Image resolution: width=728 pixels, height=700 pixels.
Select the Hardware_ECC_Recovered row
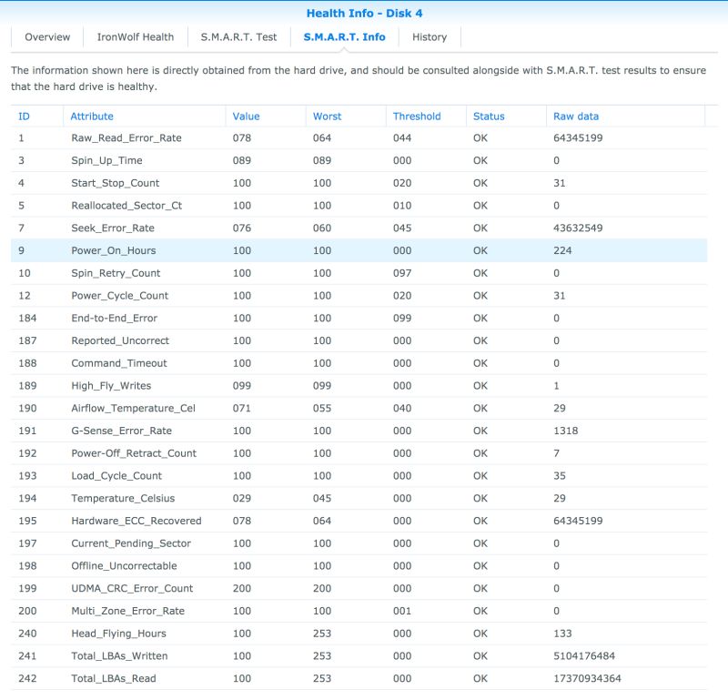coord(359,522)
